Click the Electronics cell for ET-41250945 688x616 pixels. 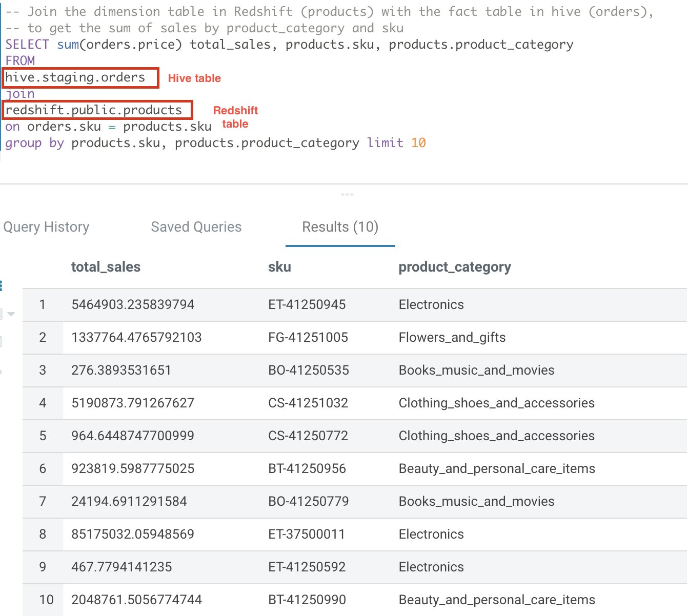point(431,304)
